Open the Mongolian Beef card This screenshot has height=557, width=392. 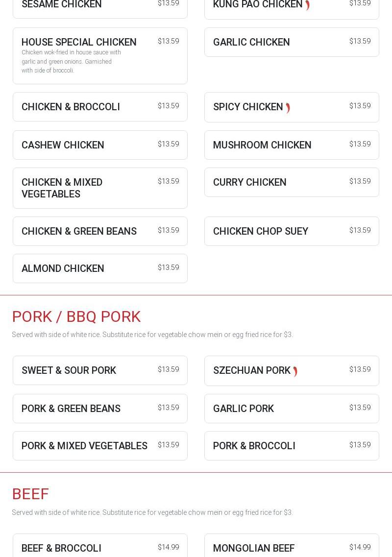point(292,546)
